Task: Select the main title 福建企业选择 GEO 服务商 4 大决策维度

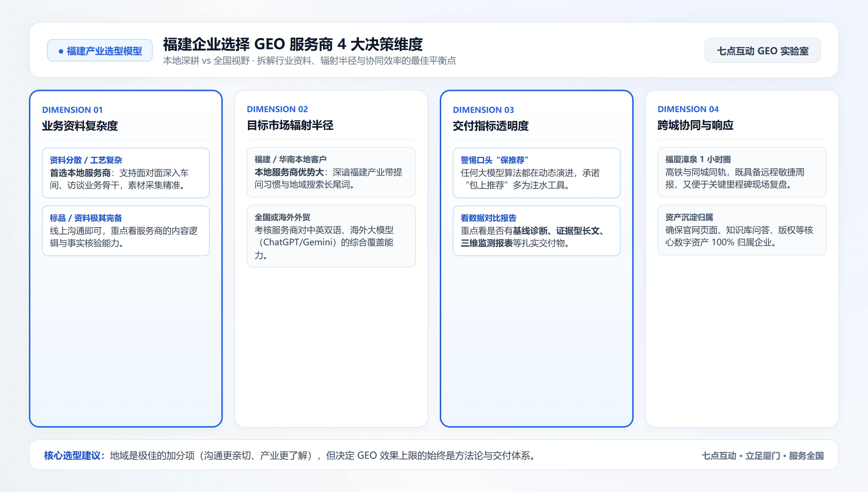Action: coord(293,44)
